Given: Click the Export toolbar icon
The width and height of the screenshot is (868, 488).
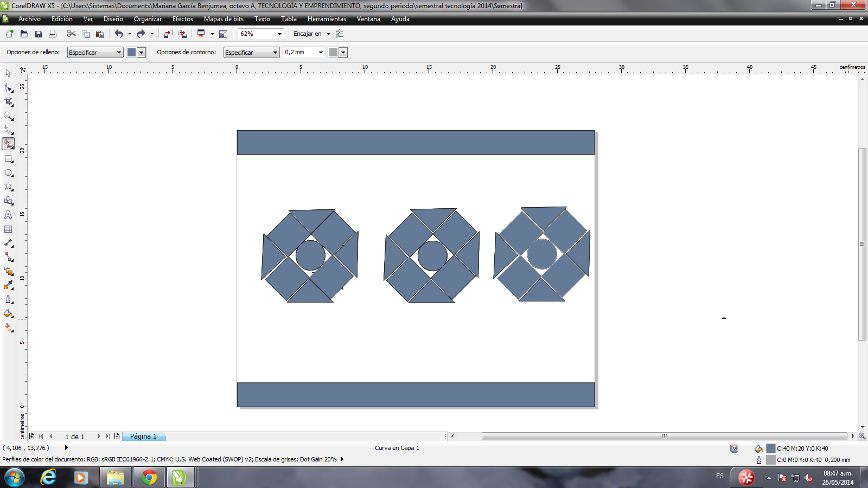Looking at the screenshot, I should point(182,34).
